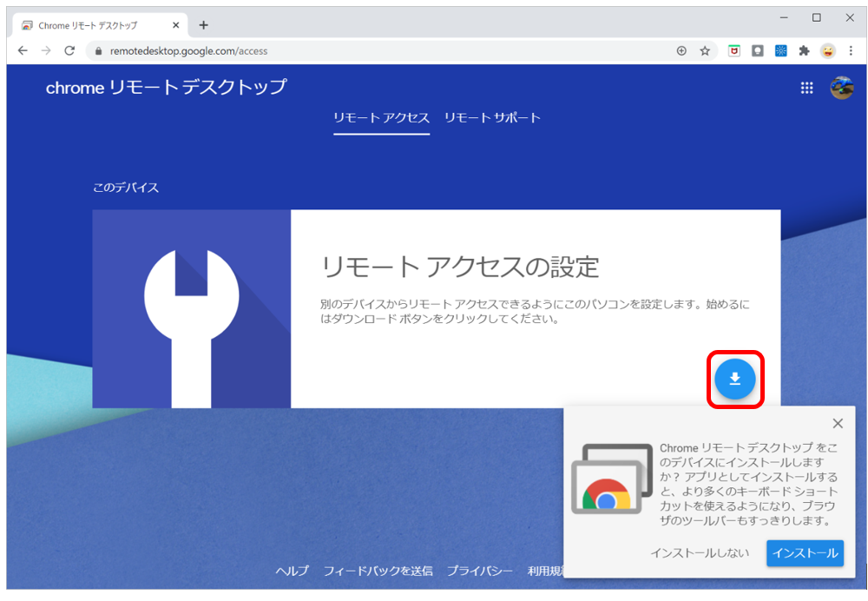Reload the current page
The image size is (868, 601).
[69, 51]
